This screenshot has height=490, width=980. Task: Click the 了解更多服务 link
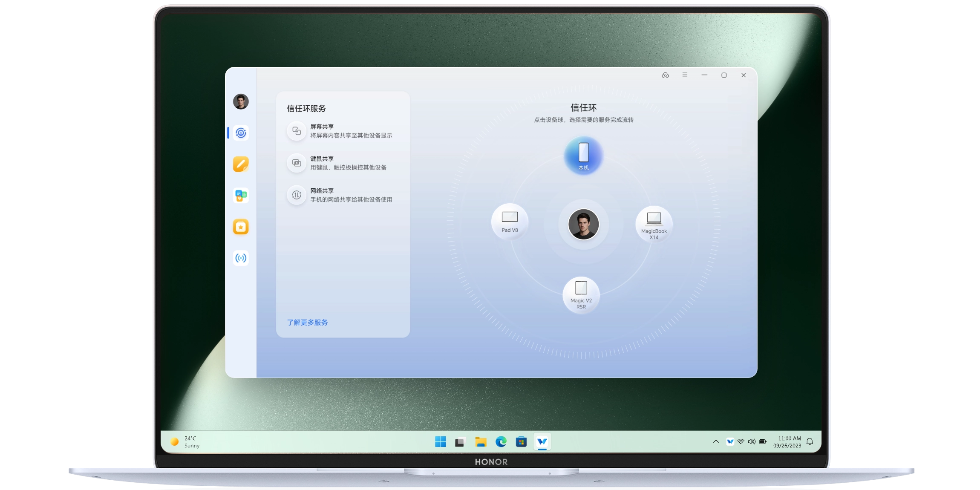[307, 322]
